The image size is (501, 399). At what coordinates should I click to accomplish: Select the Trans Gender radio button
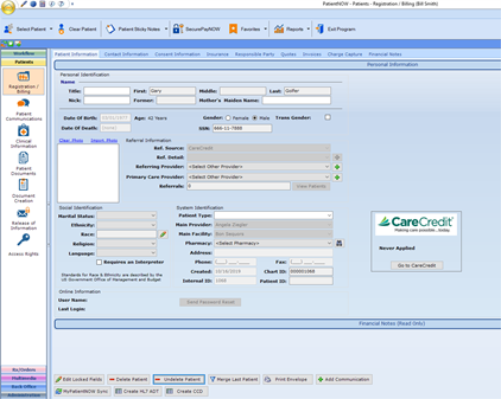pyautogui.click(x=328, y=117)
